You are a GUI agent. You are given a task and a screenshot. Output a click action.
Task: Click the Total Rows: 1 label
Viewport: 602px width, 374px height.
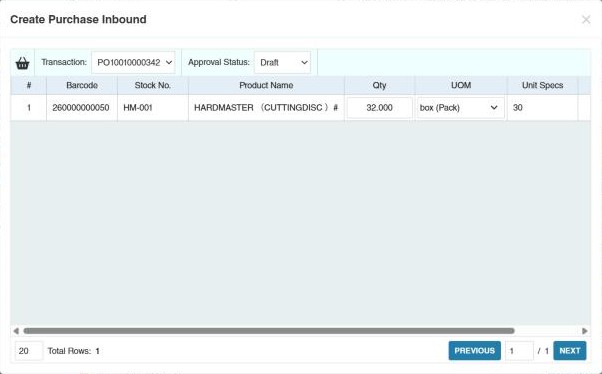click(74, 351)
